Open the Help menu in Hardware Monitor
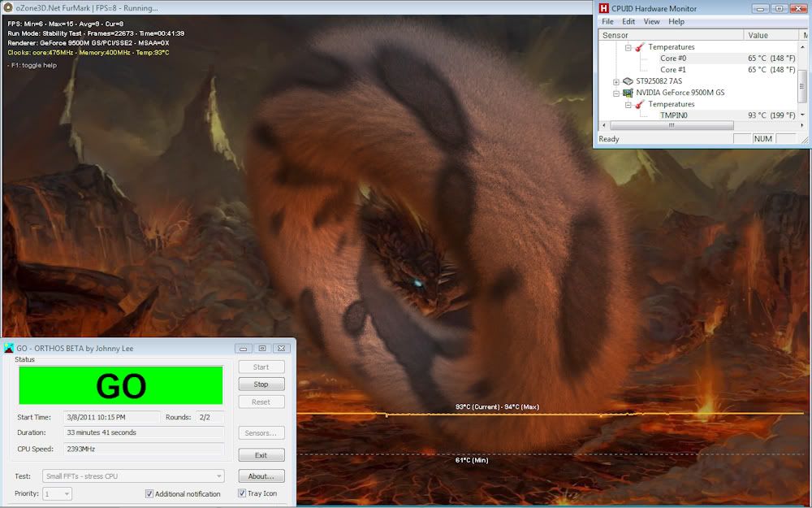 click(x=676, y=22)
